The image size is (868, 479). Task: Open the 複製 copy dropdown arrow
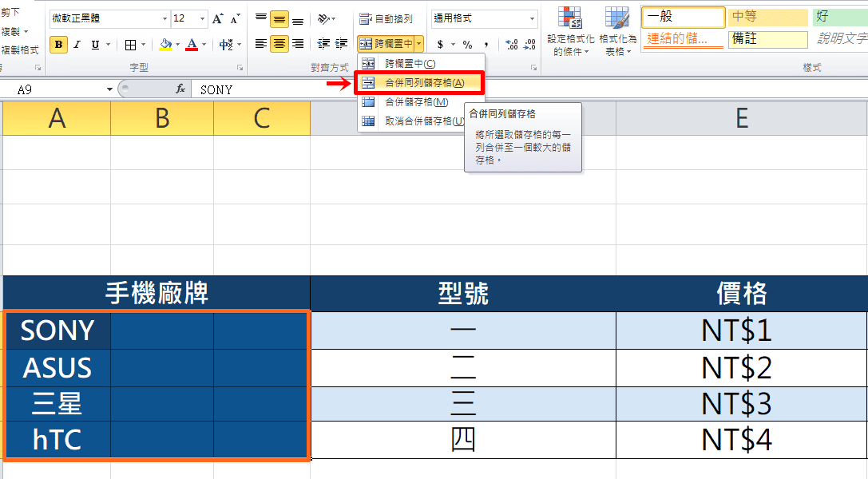pos(26,31)
